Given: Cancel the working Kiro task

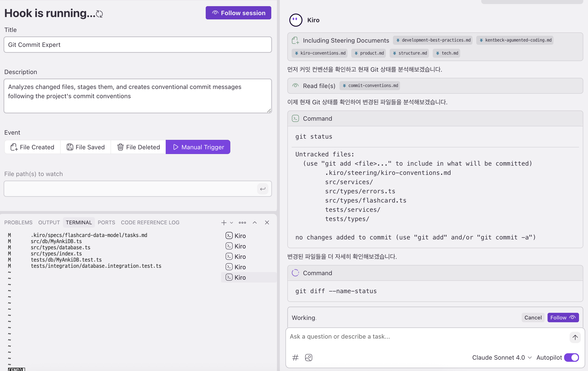Looking at the screenshot, I should click(x=533, y=318).
